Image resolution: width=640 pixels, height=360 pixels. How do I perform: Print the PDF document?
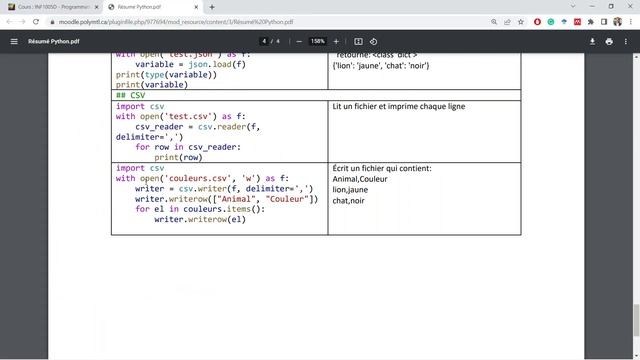click(x=609, y=41)
